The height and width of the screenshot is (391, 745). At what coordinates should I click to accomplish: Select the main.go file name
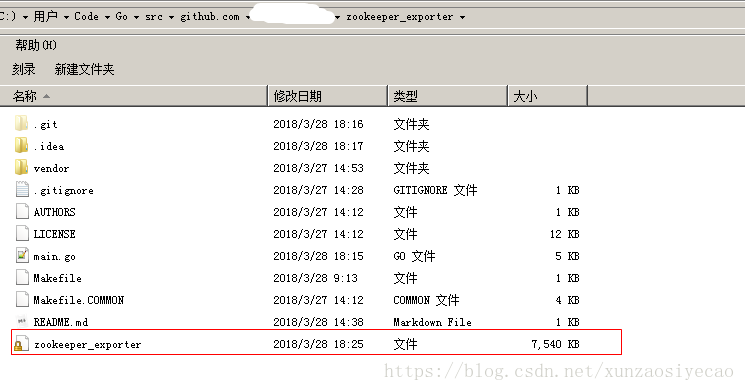click(54, 257)
